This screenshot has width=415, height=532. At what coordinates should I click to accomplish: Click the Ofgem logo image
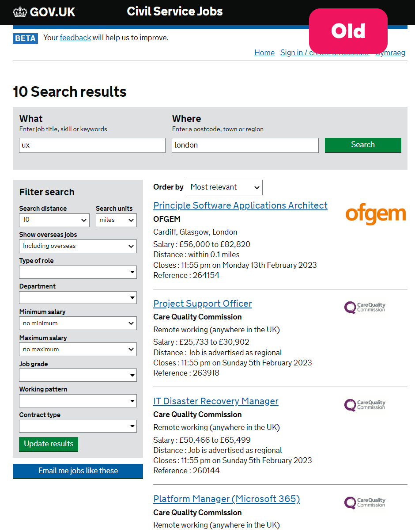pos(375,214)
